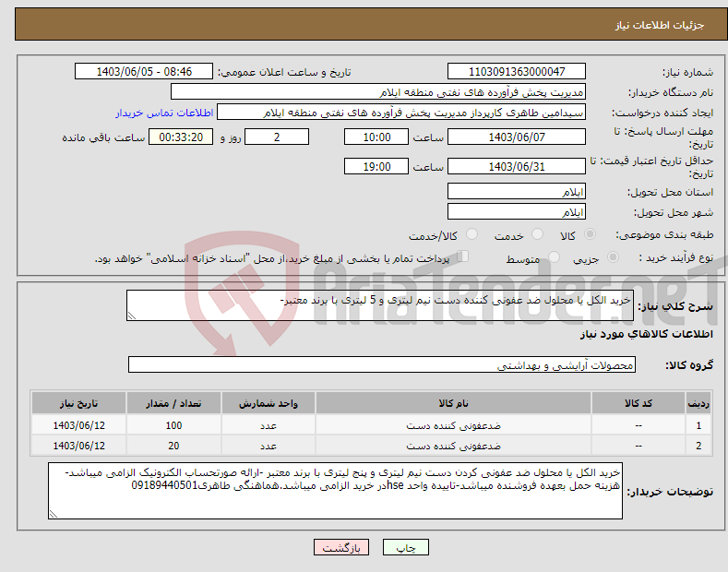Click the response deadline date 1403/06/07
Image resolution: width=728 pixels, height=572 pixels.
click(517, 137)
